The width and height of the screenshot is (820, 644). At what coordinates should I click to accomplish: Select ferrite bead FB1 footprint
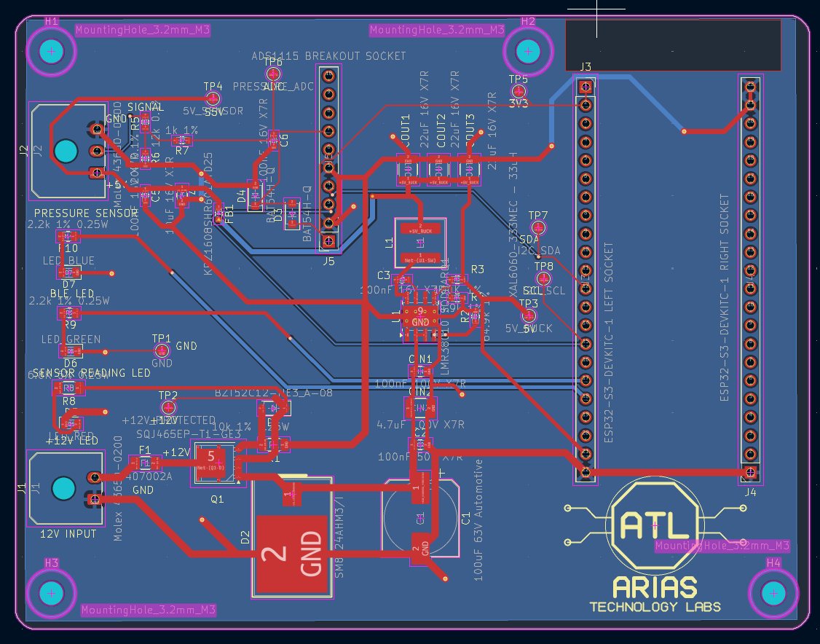(x=219, y=213)
